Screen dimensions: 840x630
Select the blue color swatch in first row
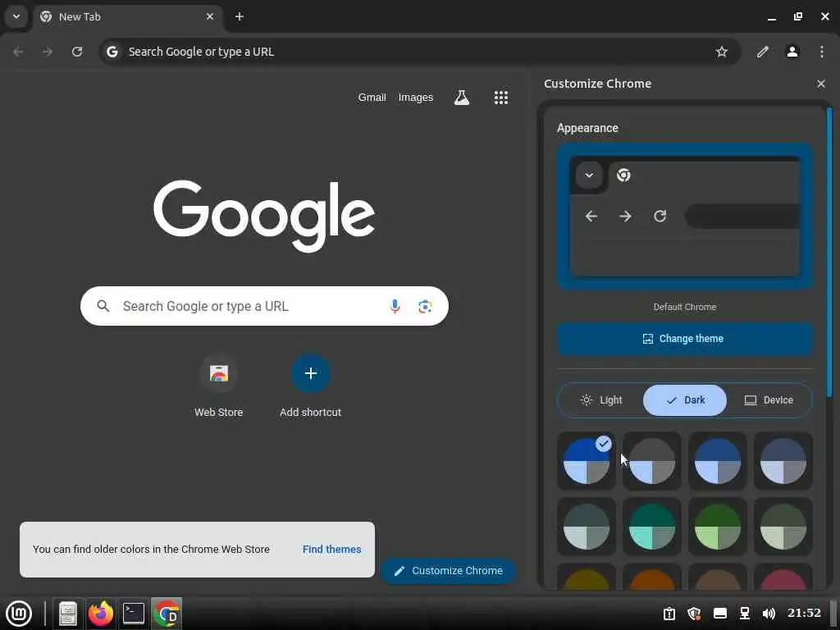pyautogui.click(x=717, y=461)
